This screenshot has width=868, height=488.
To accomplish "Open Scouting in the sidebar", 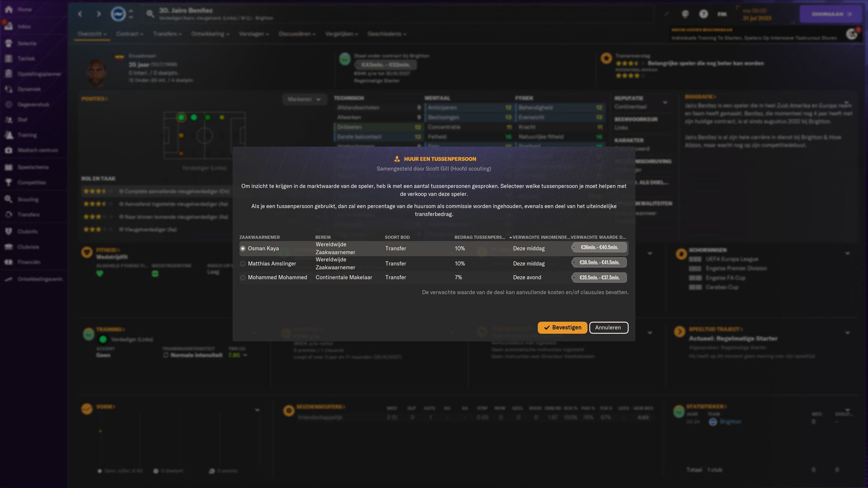I will pyautogui.click(x=28, y=199).
